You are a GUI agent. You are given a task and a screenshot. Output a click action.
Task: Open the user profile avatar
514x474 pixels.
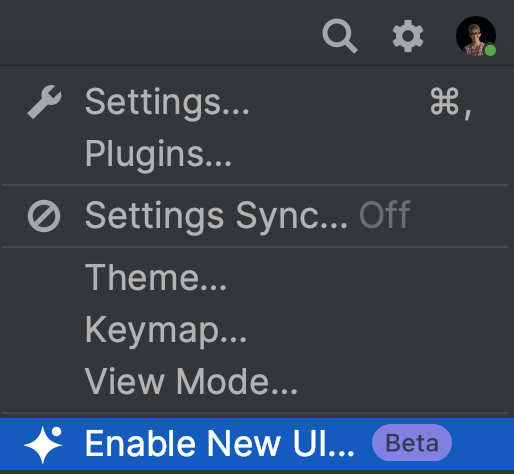click(476, 36)
